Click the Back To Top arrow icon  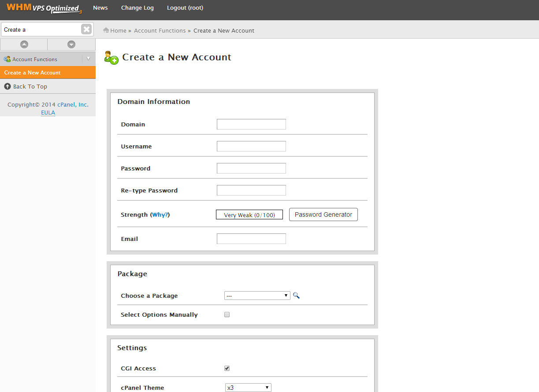click(7, 86)
